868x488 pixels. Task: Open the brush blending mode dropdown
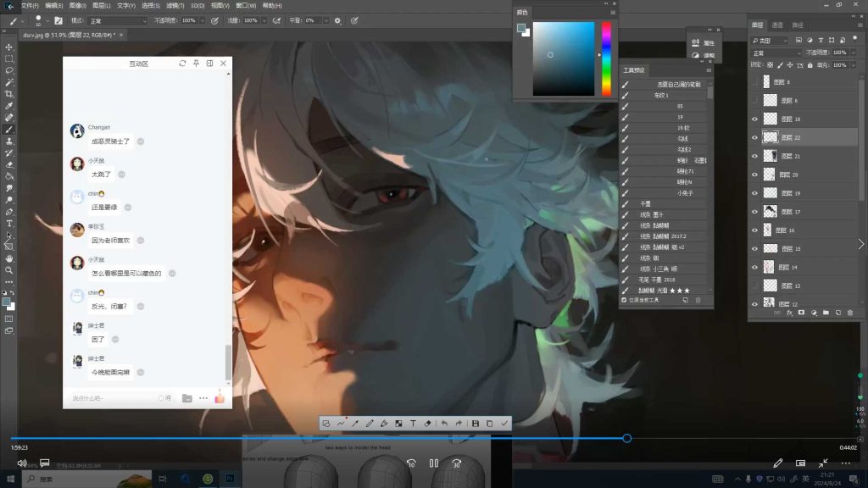[x=117, y=20]
